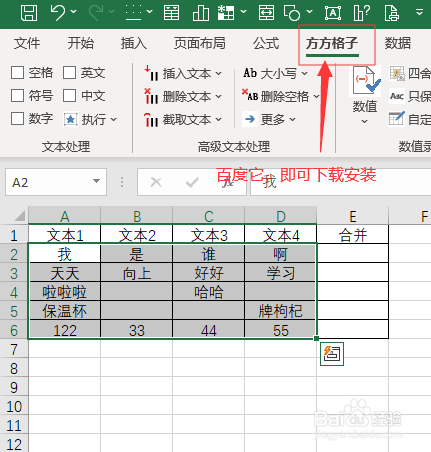Click the table grid icon in quick toolbar
The width and height of the screenshot is (431, 452).
point(226,12)
